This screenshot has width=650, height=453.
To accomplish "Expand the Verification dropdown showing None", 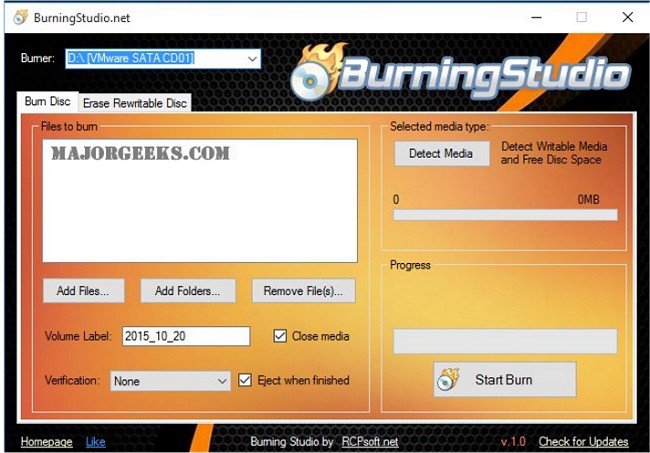I will pyautogui.click(x=170, y=381).
